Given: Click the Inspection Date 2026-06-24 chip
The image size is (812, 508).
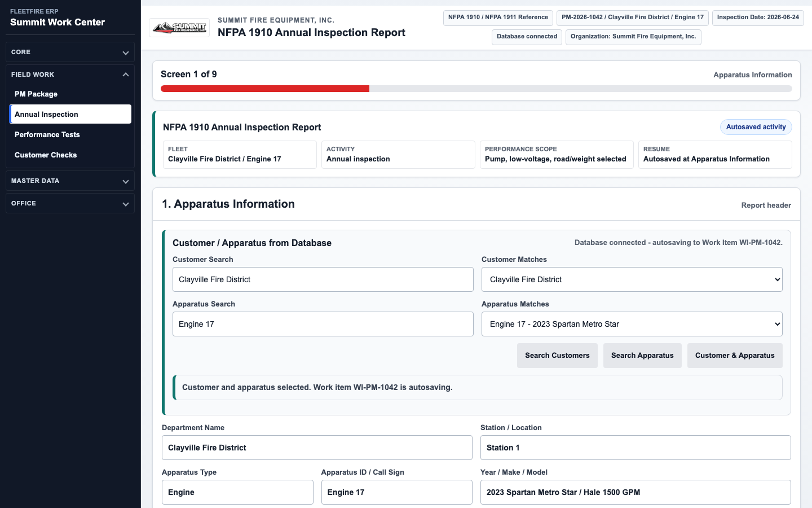Looking at the screenshot, I should point(758,17).
